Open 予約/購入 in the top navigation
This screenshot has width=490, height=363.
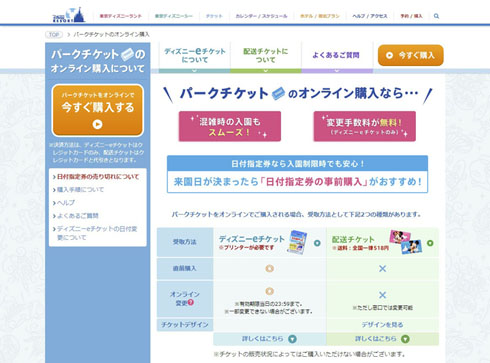[x=411, y=16]
